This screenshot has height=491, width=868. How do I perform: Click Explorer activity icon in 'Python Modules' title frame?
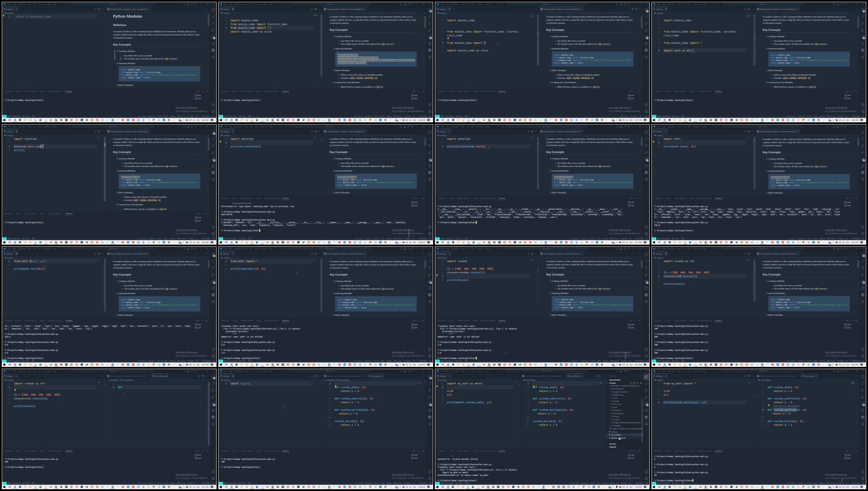pos(213,10)
